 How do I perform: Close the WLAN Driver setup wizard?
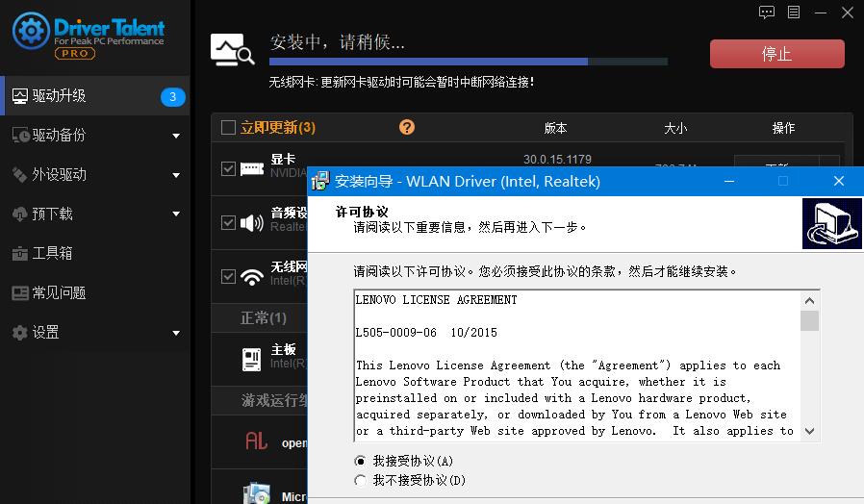click(x=839, y=181)
